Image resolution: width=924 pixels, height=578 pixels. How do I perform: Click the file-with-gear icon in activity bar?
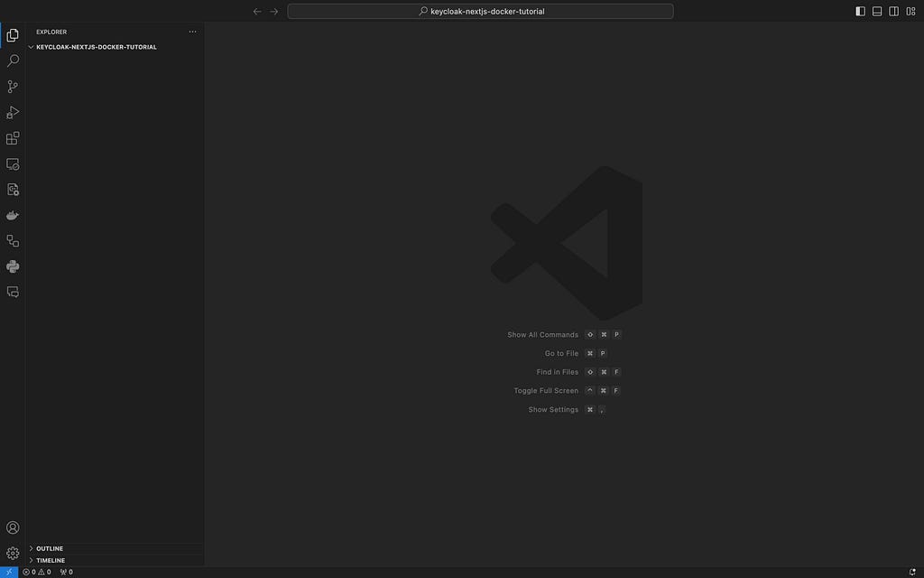(13, 190)
